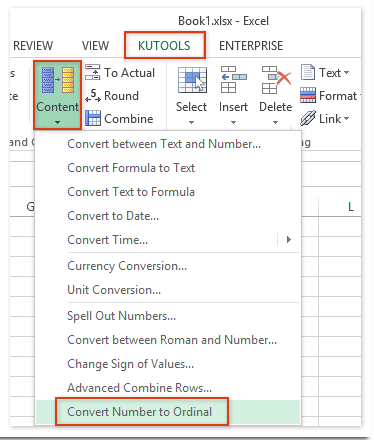Select Convert to Date menu entry
374x440 pixels.
click(168, 216)
